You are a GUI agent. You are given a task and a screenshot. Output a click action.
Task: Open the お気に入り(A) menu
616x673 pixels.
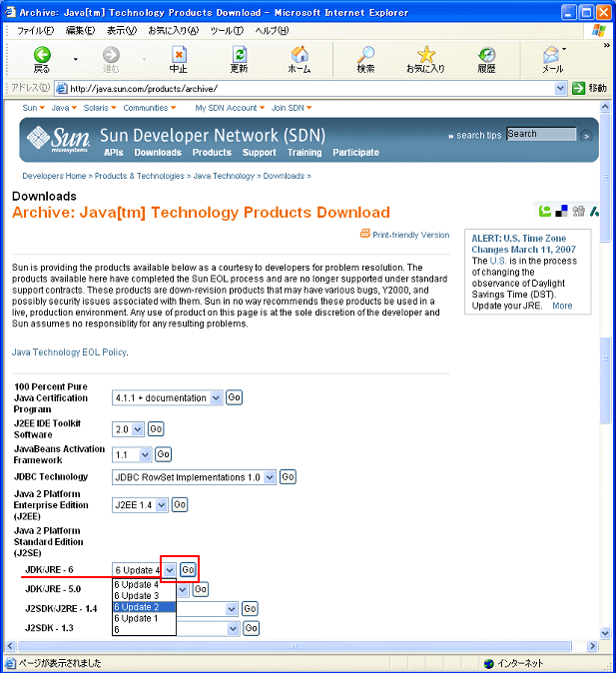click(x=174, y=31)
